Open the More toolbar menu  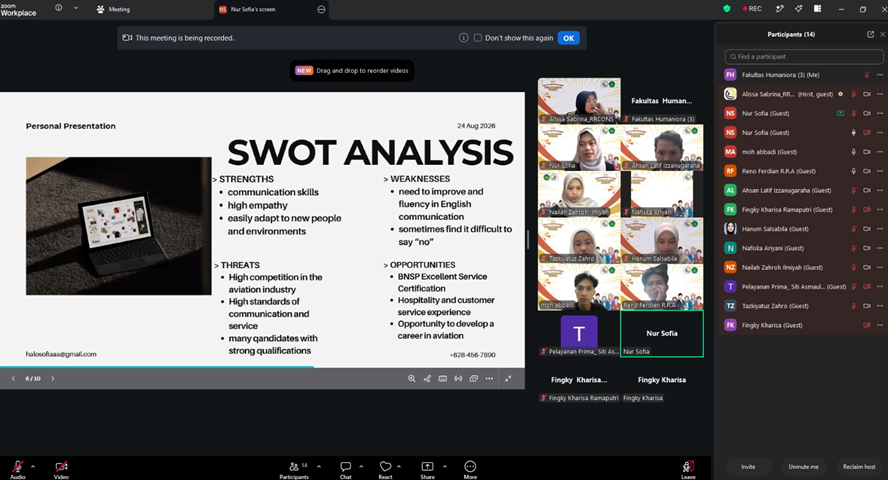[x=470, y=469]
